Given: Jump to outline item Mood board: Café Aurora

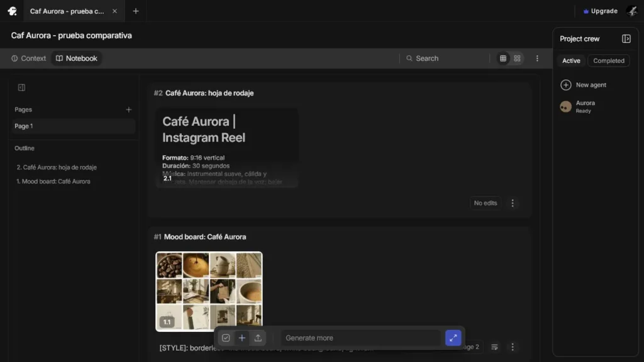Looking at the screenshot, I should (53, 182).
